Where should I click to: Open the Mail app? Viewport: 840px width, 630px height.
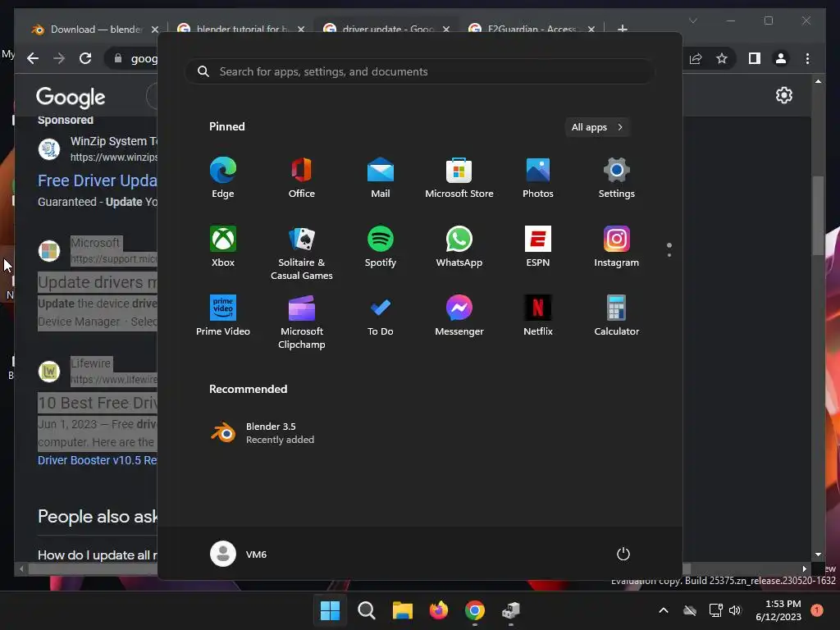click(x=381, y=178)
